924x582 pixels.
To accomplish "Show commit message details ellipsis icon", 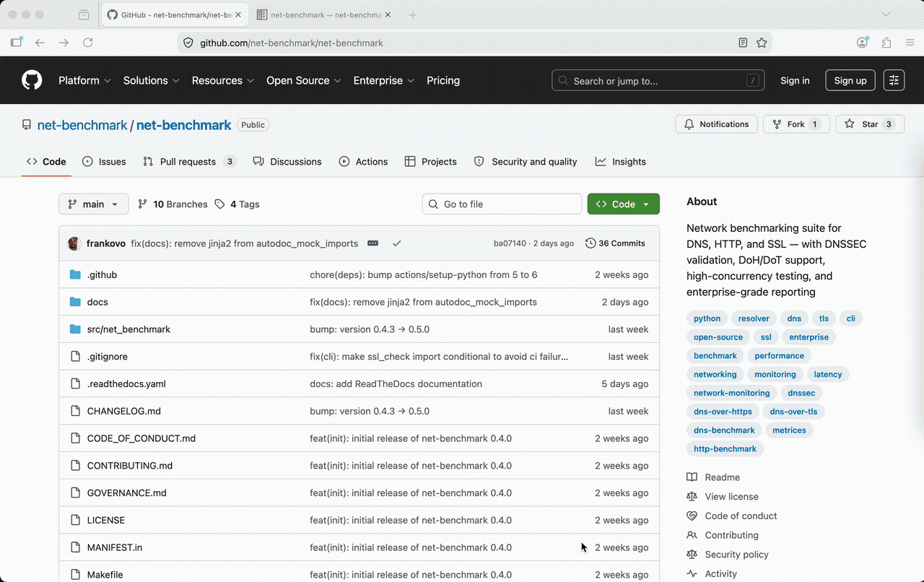I will click(x=372, y=243).
